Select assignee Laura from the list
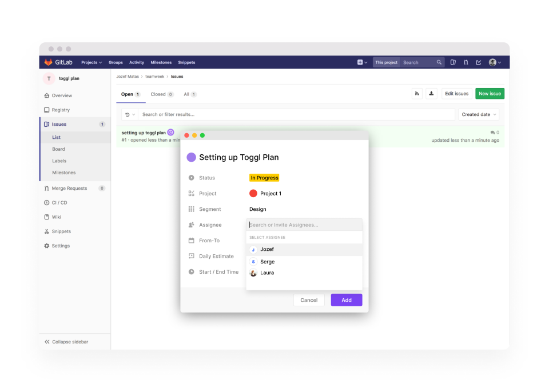This screenshot has height=392, width=549. click(x=304, y=273)
